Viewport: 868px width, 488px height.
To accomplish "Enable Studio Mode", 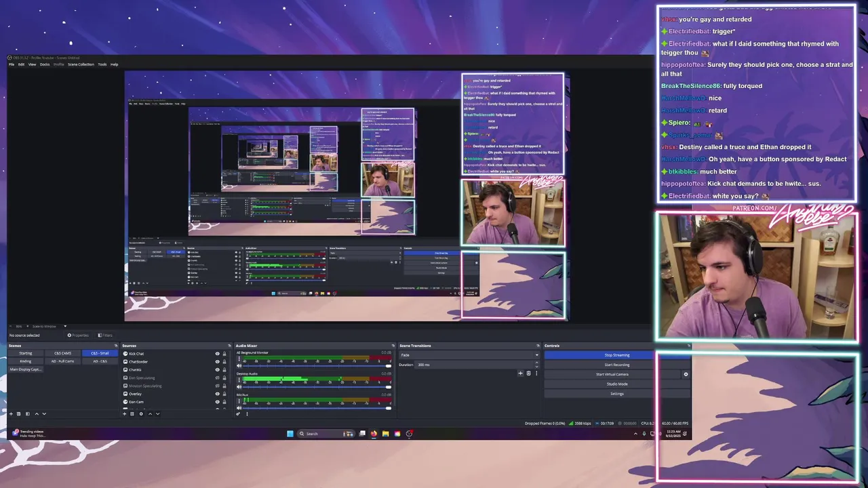I will pos(617,384).
